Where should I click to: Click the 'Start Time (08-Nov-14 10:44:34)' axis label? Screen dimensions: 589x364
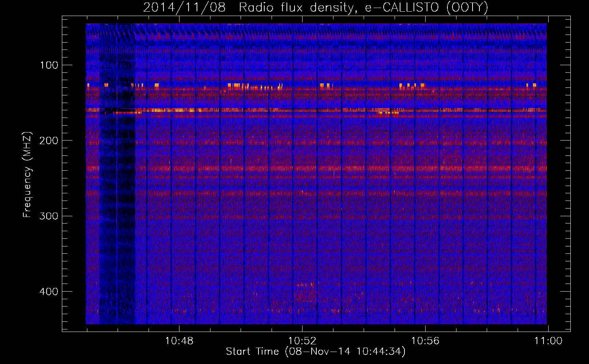(x=316, y=352)
